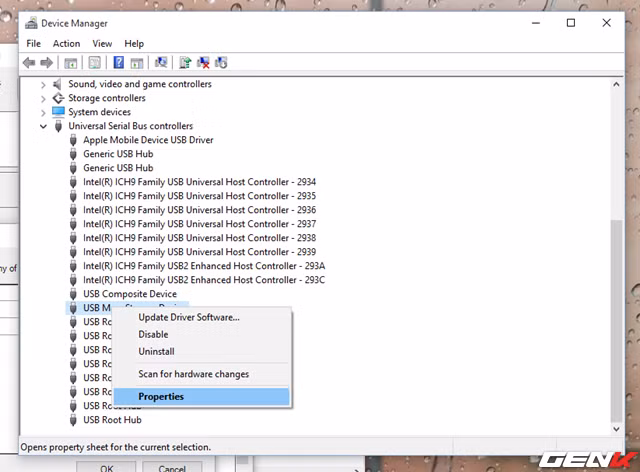Click the update driver software toolbar icon
This screenshot has width=640, height=472.
click(185, 63)
